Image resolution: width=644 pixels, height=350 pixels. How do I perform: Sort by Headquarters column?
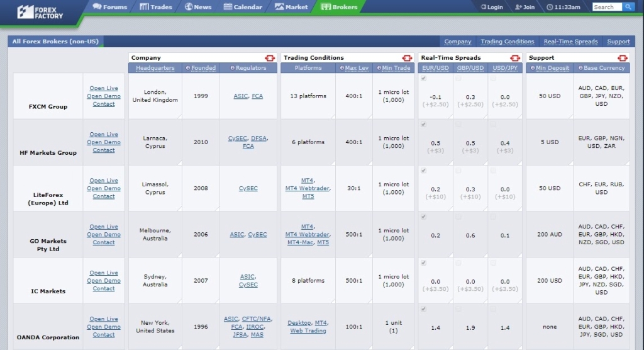(155, 68)
